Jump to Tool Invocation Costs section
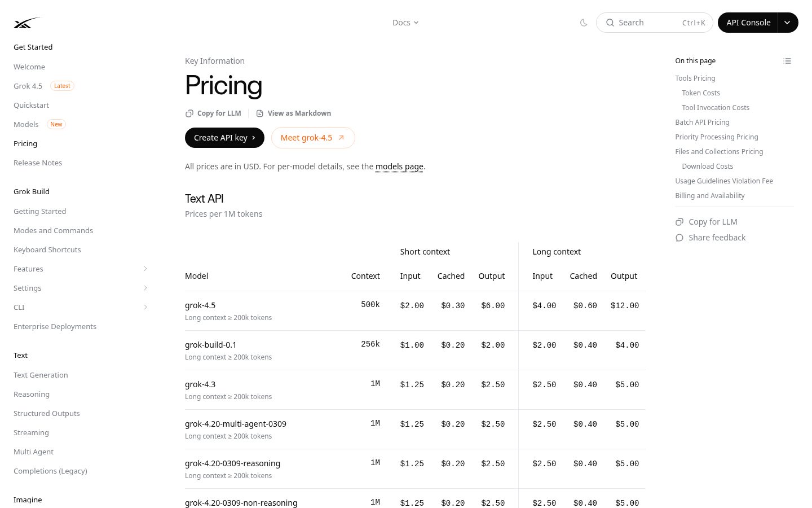Viewport: 812px width, 508px height. (x=716, y=108)
